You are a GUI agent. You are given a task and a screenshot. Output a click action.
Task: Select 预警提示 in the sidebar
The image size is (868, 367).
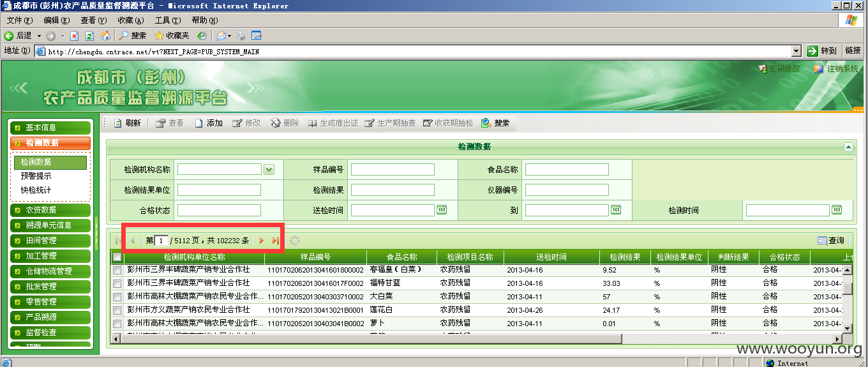pos(36,176)
